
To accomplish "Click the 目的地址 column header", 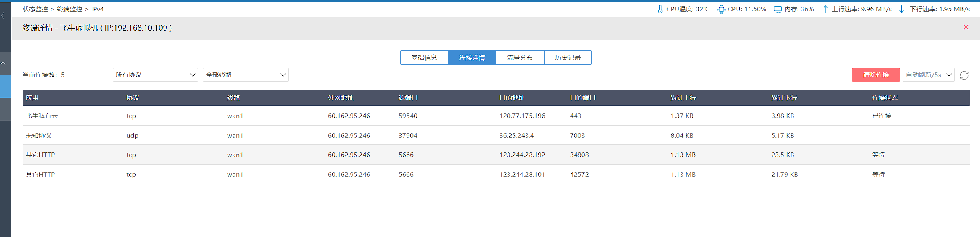I will pyautogui.click(x=512, y=98).
